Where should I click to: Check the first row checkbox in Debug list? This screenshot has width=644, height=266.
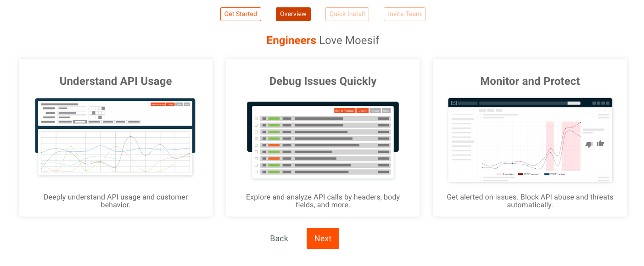[256, 119]
